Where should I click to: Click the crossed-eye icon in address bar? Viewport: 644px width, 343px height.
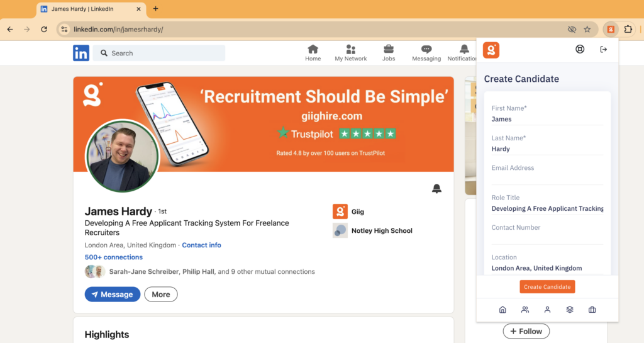pos(572,29)
